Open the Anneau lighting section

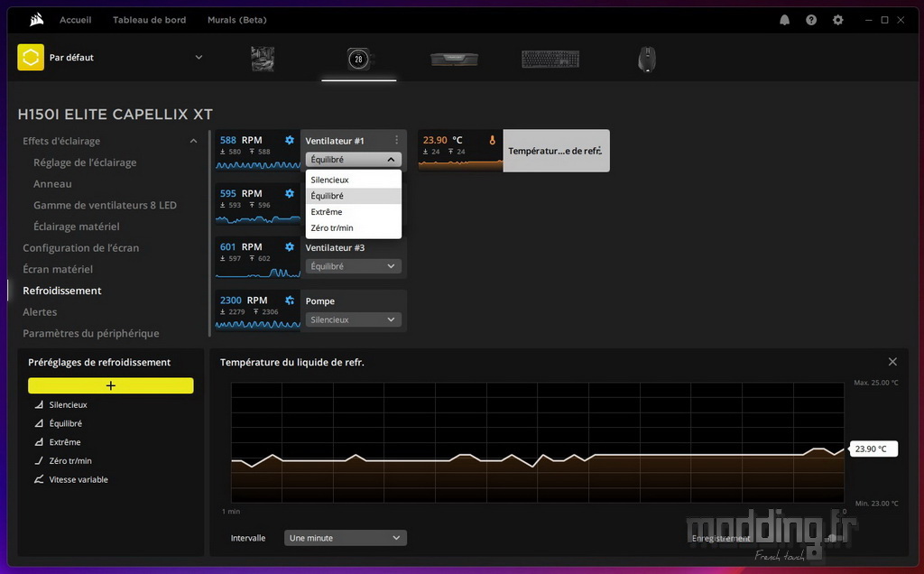pyautogui.click(x=52, y=184)
